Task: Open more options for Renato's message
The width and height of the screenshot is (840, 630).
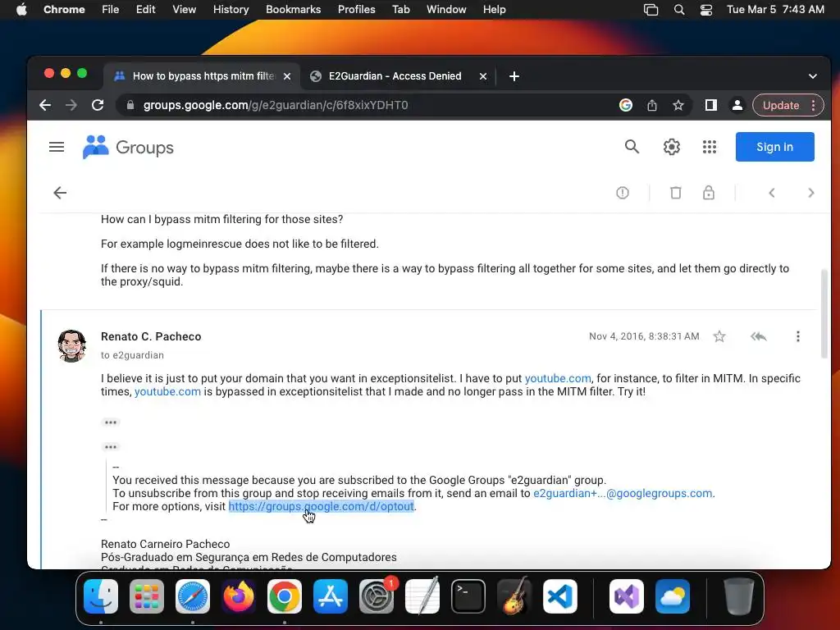Action: pyautogui.click(x=797, y=336)
